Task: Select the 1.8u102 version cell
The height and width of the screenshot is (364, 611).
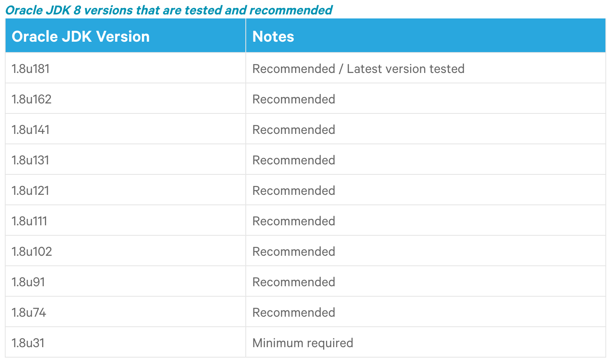Action: (x=32, y=252)
